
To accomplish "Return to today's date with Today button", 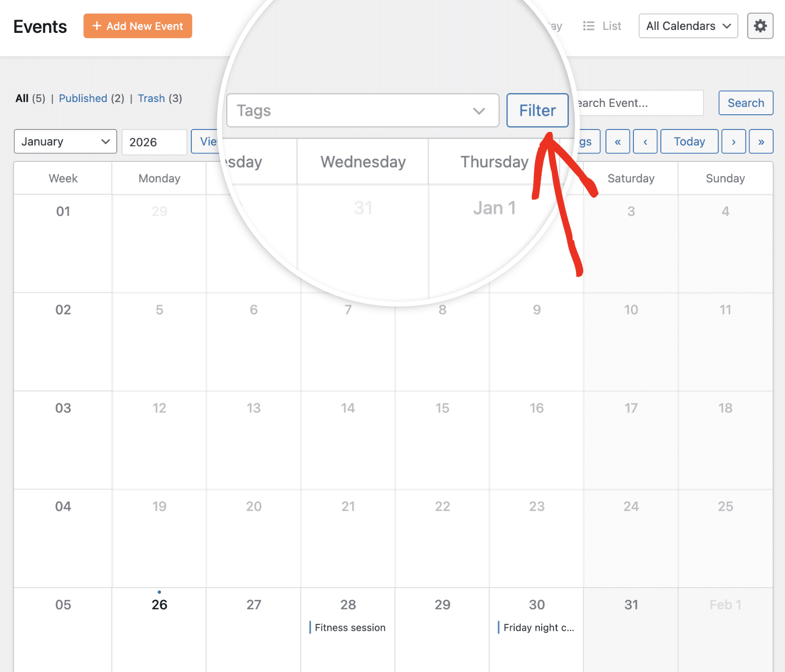I will [x=689, y=141].
